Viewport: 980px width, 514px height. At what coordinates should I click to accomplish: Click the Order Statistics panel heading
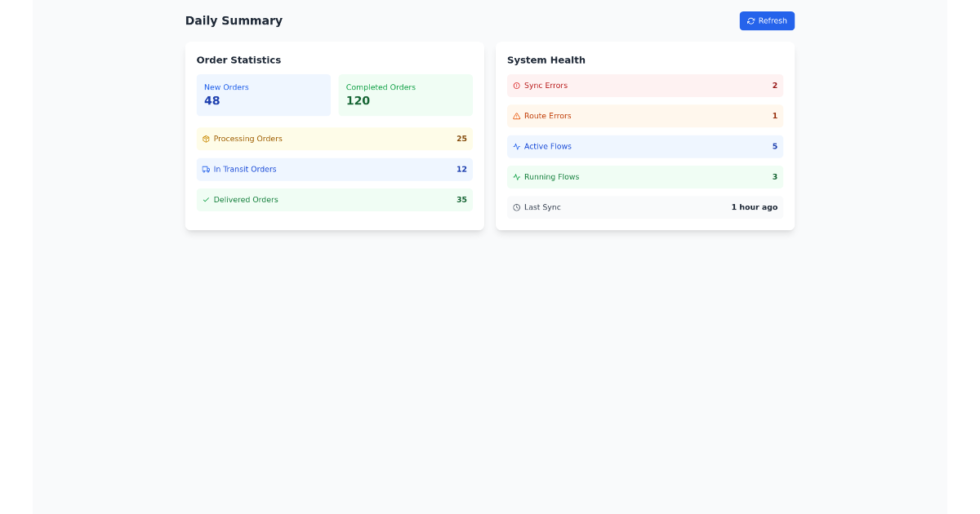[x=238, y=60]
